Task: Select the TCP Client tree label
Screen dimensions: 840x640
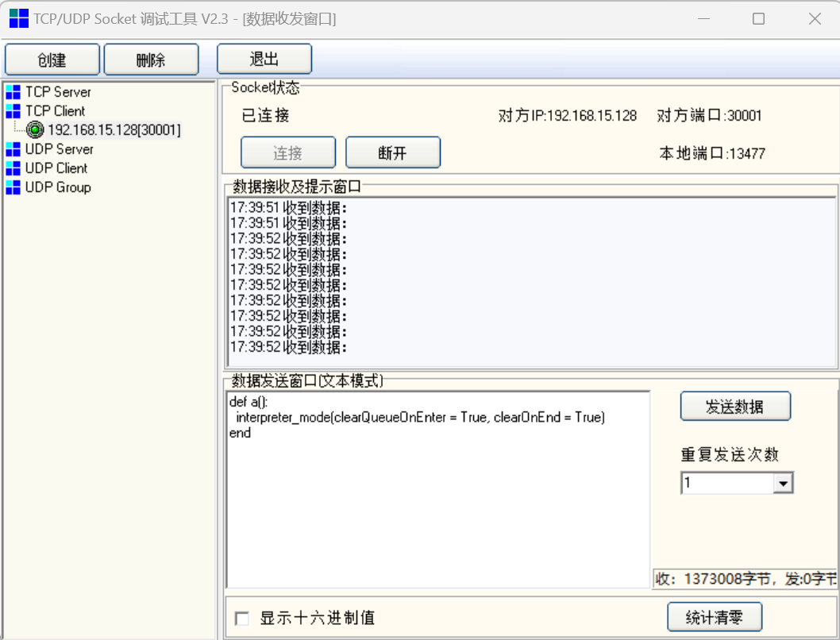Action: (x=55, y=111)
